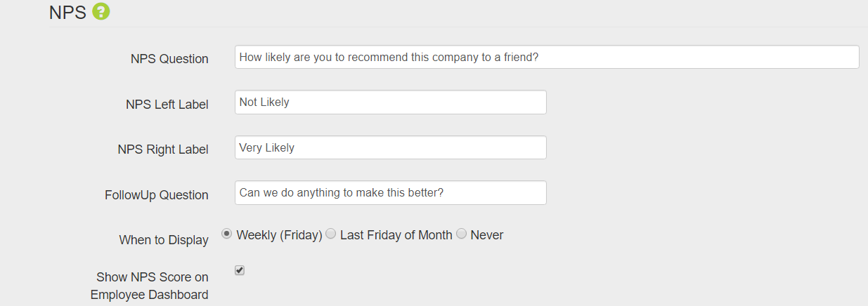This screenshot has width=868, height=306.
Task: Choose the Last Friday of Month radio button
Action: (330, 234)
